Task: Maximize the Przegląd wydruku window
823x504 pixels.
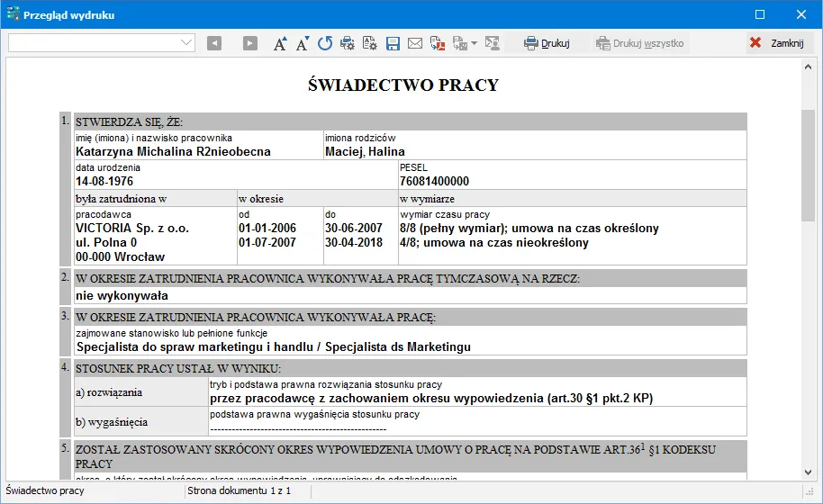Action: (759, 14)
